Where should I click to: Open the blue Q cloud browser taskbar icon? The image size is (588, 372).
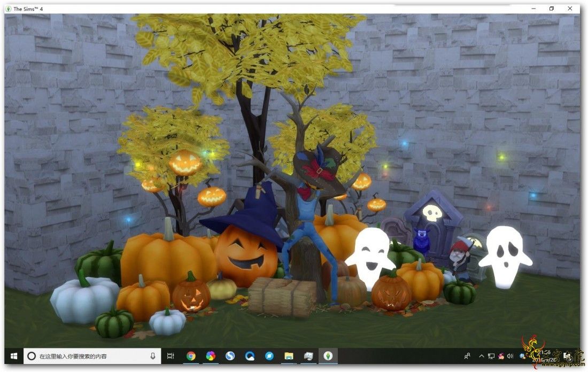(x=250, y=356)
